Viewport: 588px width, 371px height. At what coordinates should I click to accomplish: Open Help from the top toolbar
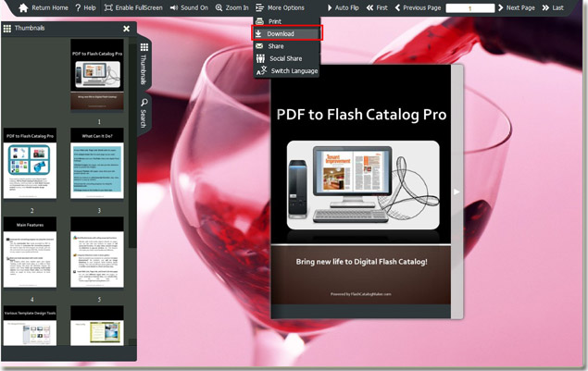point(85,8)
